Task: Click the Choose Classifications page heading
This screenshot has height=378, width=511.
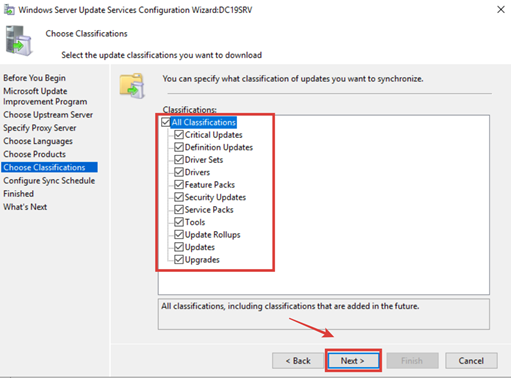Action: click(86, 34)
